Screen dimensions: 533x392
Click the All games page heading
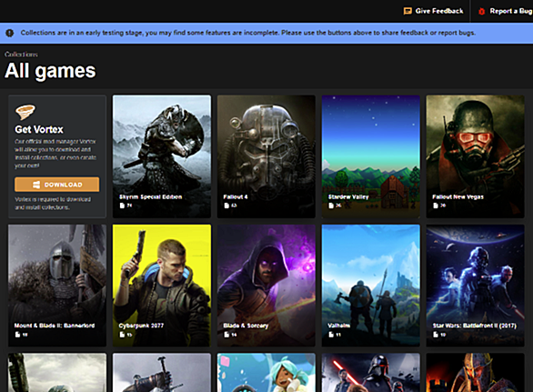(x=50, y=71)
